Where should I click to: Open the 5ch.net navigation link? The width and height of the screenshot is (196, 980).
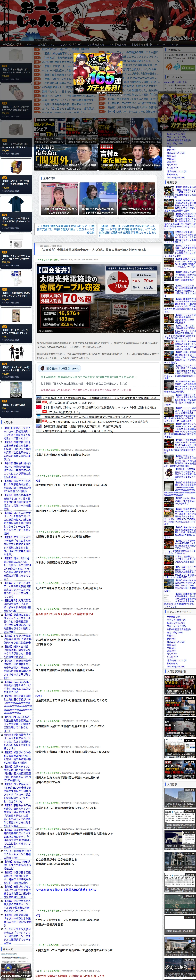coord(161,45)
